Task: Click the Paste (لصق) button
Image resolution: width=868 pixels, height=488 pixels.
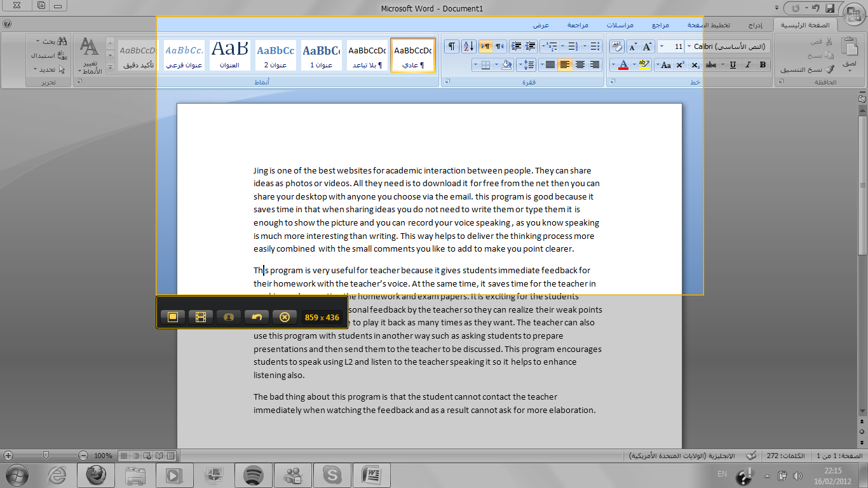Action: [x=850, y=53]
